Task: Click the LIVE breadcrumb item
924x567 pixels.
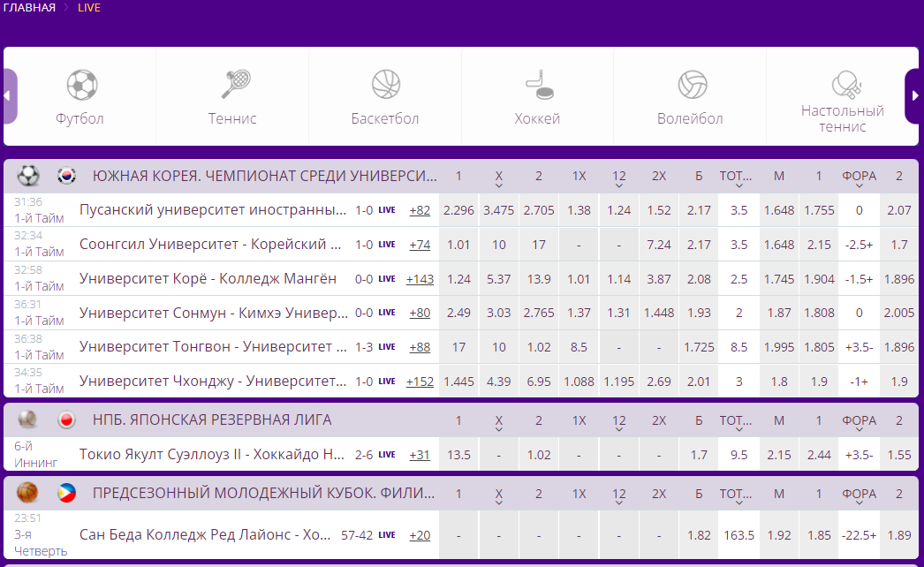Action: pos(89,8)
